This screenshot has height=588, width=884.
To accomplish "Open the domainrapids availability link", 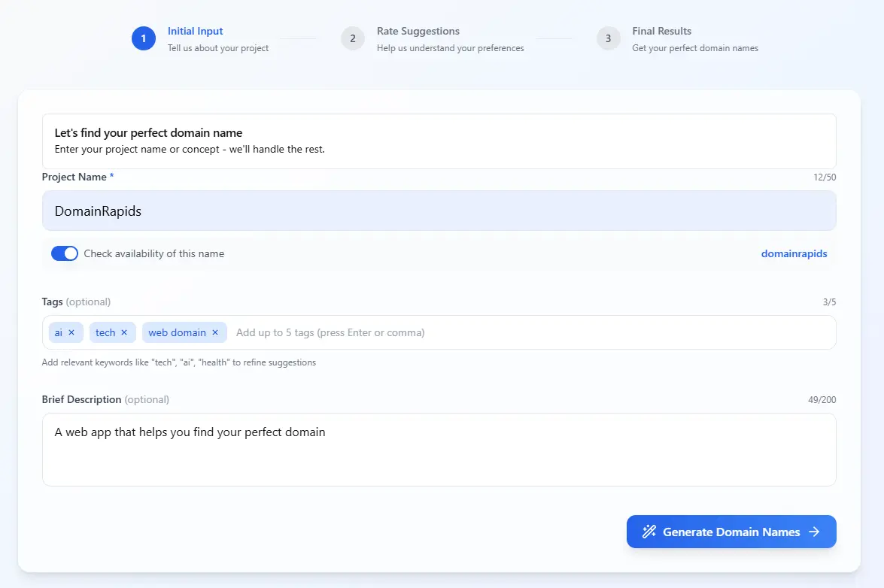I will [794, 253].
